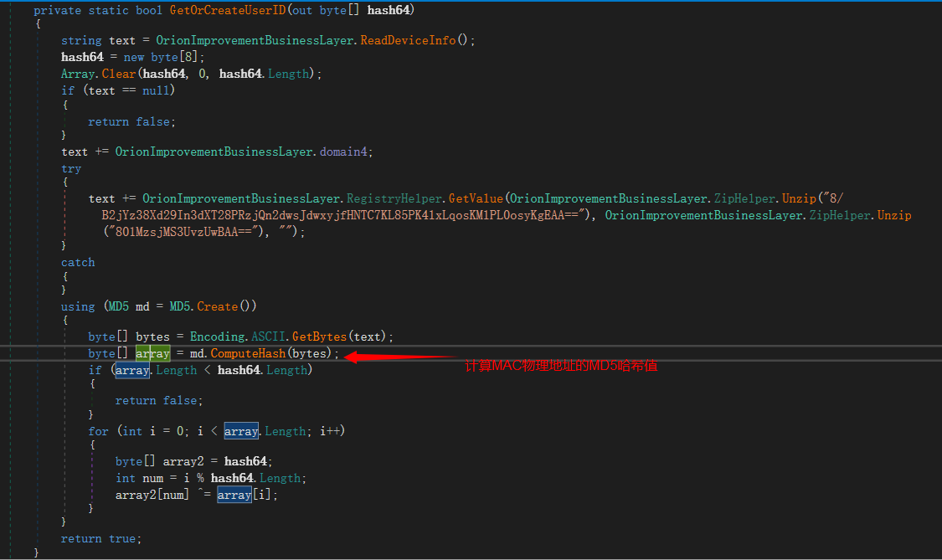Click the Create method after MD5
Image resolution: width=942 pixels, height=560 pixels.
pyautogui.click(x=217, y=306)
